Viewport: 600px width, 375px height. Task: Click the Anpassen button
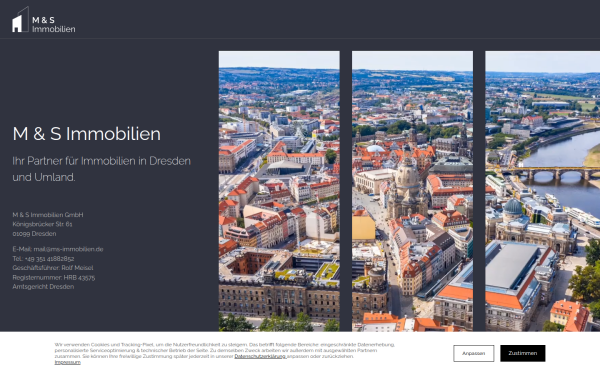click(473, 353)
